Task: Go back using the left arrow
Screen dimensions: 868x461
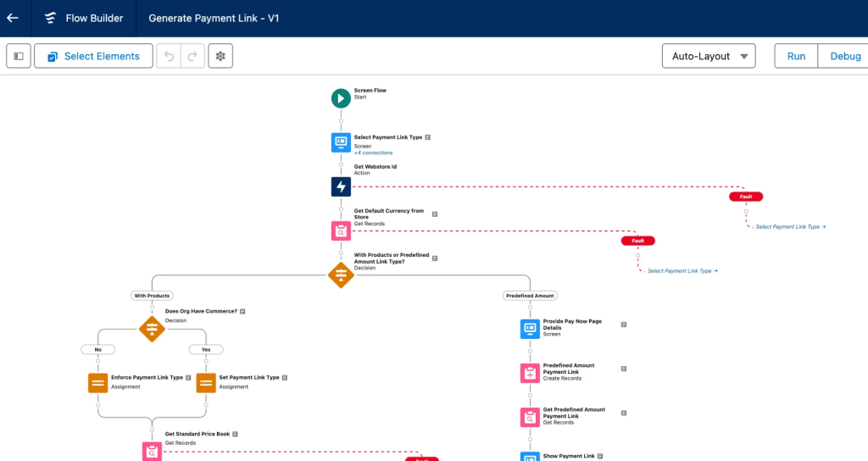Action: pyautogui.click(x=12, y=19)
